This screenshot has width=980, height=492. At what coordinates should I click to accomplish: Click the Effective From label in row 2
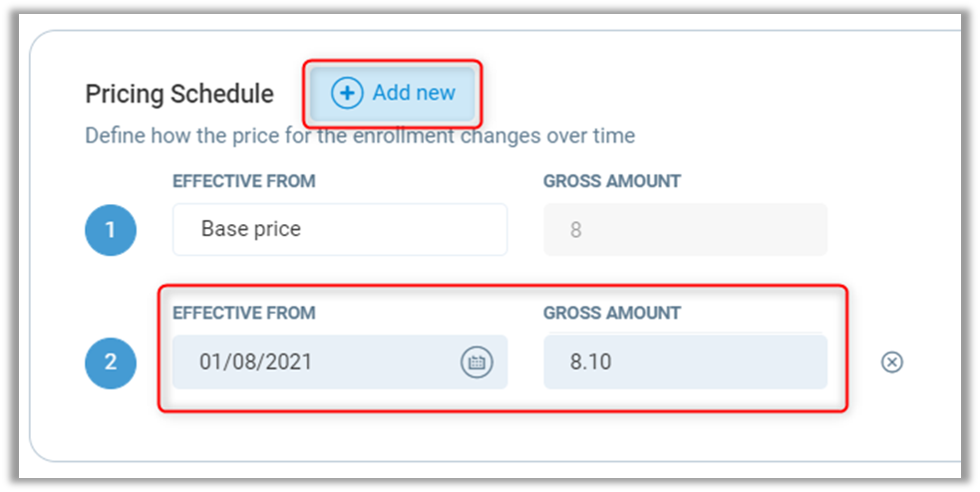point(244,313)
